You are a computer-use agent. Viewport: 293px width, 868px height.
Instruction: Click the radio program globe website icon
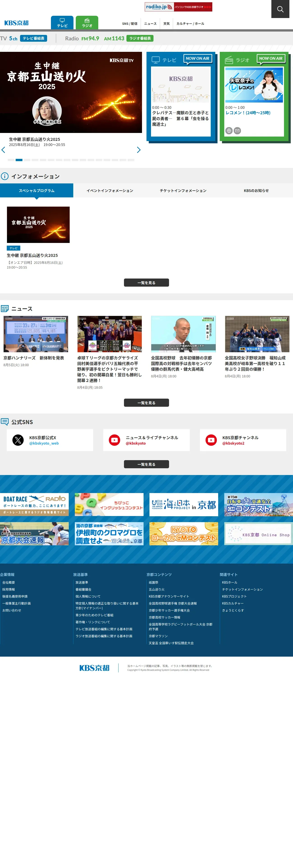click(x=229, y=131)
